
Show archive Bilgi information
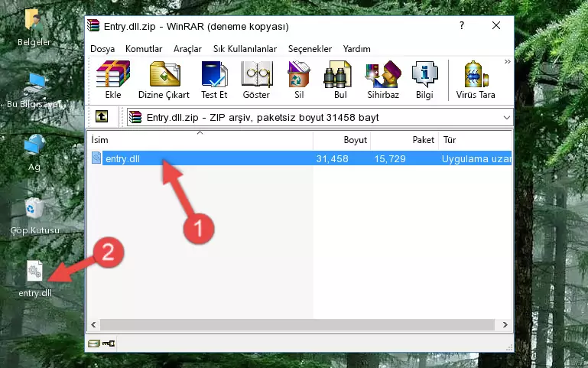point(424,80)
